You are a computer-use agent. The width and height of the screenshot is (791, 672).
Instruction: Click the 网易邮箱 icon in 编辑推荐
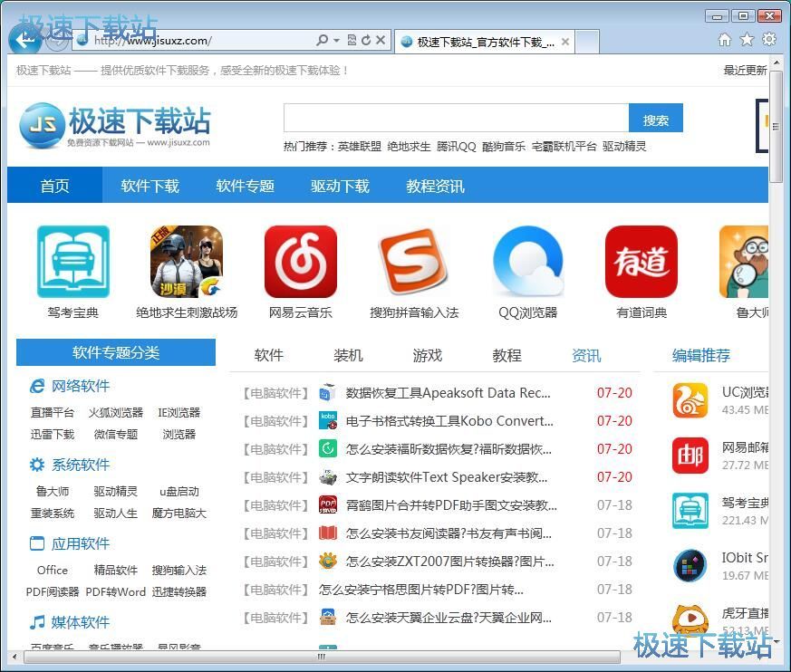click(690, 456)
